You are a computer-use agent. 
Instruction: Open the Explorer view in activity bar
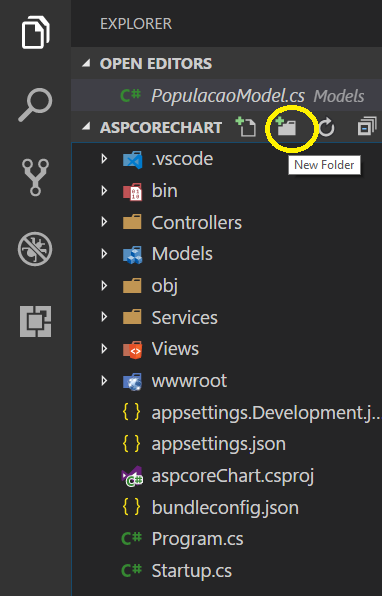[35, 32]
